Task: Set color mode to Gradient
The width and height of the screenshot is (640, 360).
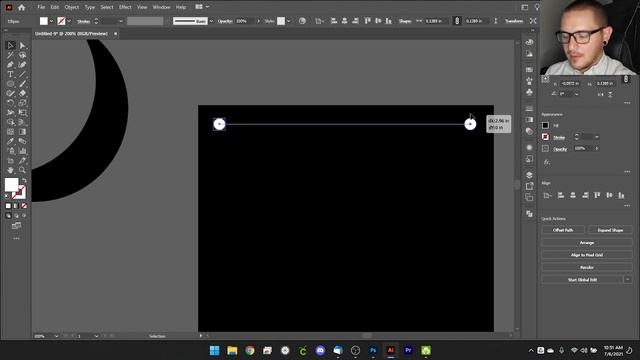Action: tap(16, 206)
